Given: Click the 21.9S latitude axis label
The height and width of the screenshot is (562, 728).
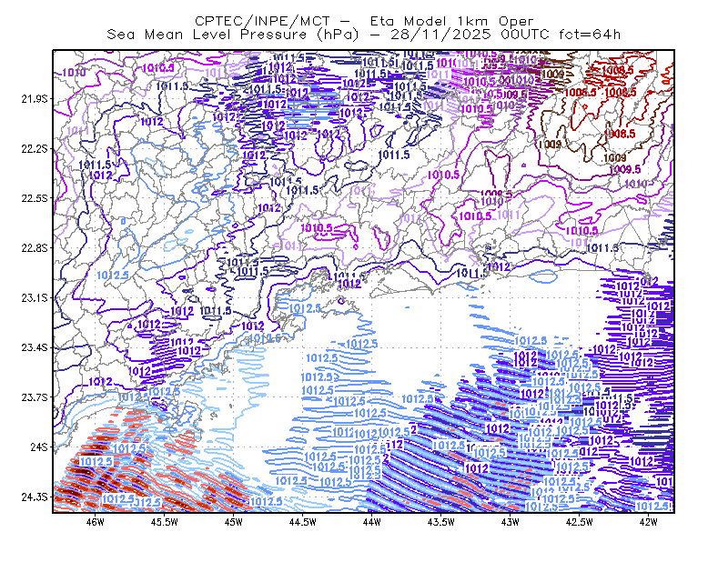Looking at the screenshot, I should click(34, 99).
